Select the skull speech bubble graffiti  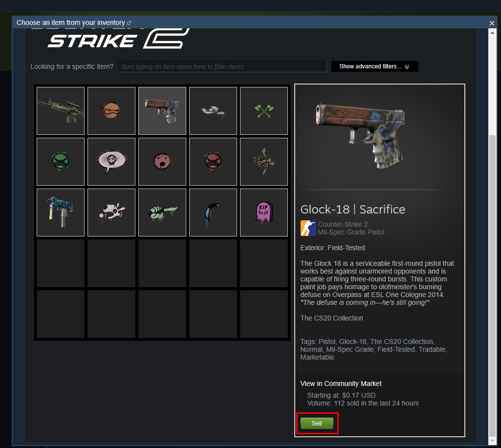coord(111,162)
